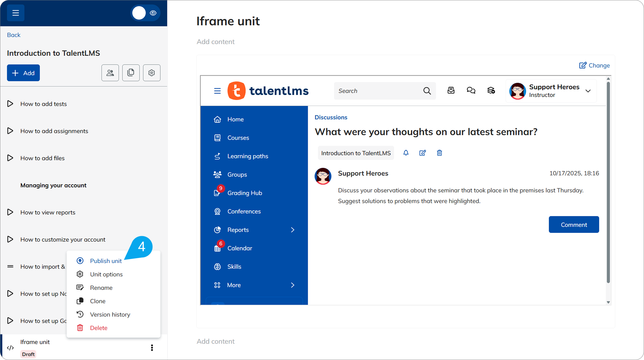Click the iframe vertical scrollbar

pos(608,182)
